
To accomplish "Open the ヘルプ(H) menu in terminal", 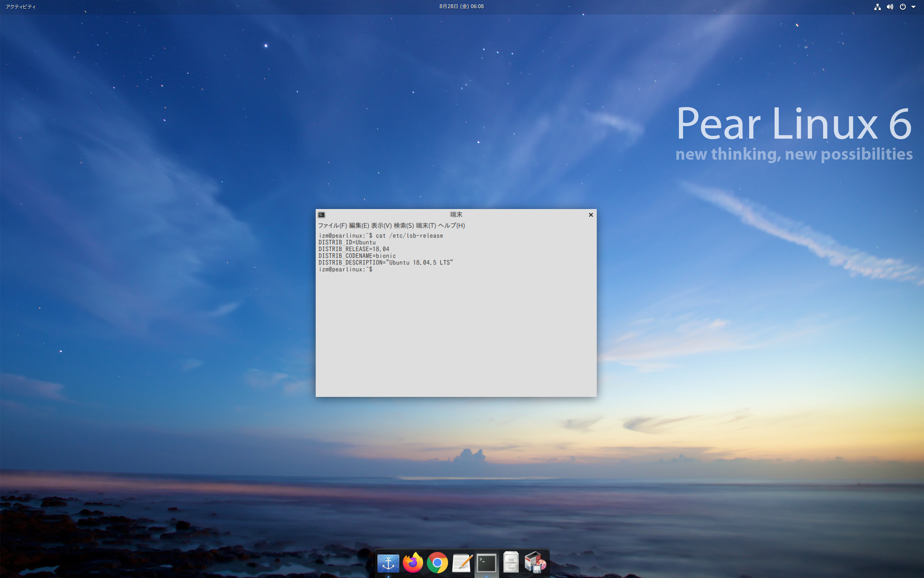I will [451, 225].
